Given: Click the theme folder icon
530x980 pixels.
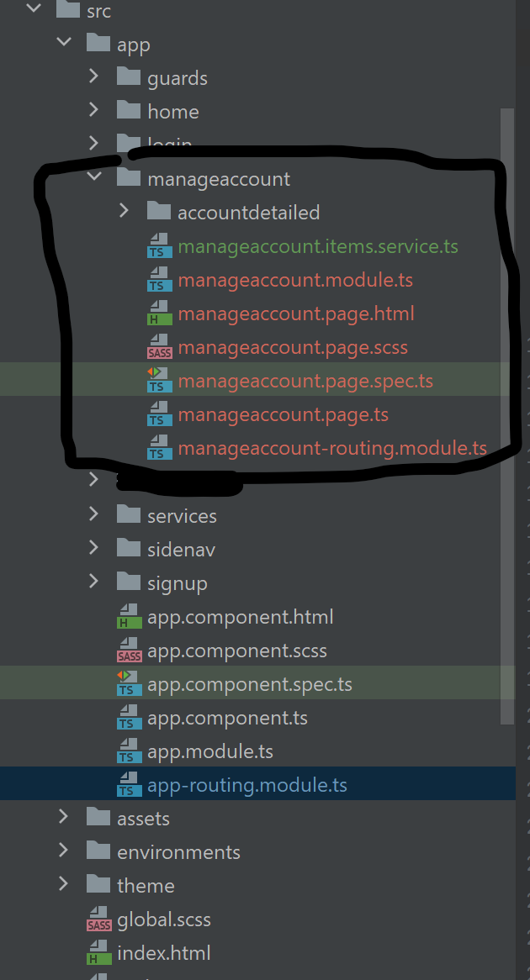Looking at the screenshot, I should point(98,884).
